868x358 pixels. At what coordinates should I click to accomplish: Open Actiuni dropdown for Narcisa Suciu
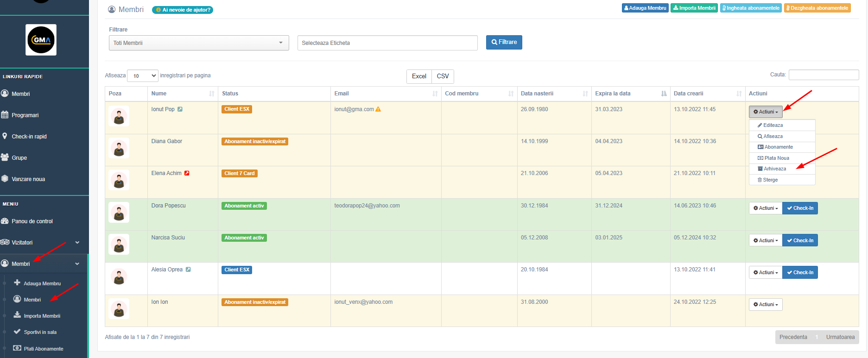coord(766,240)
